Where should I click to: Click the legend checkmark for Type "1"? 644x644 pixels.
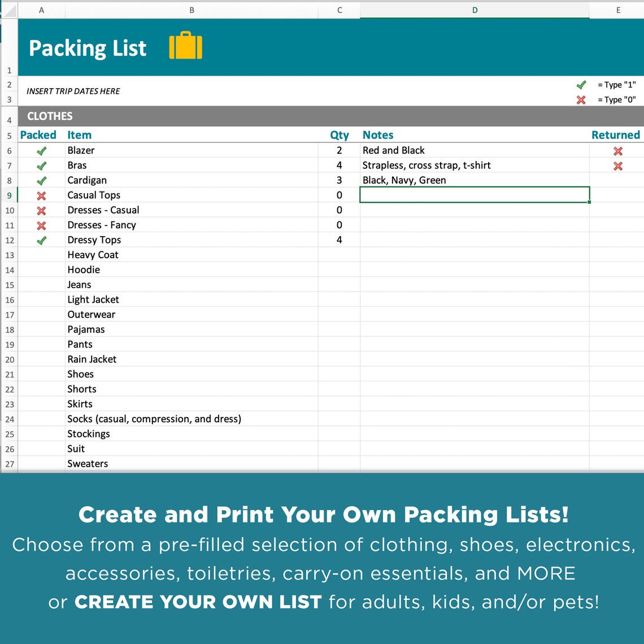[x=581, y=85]
